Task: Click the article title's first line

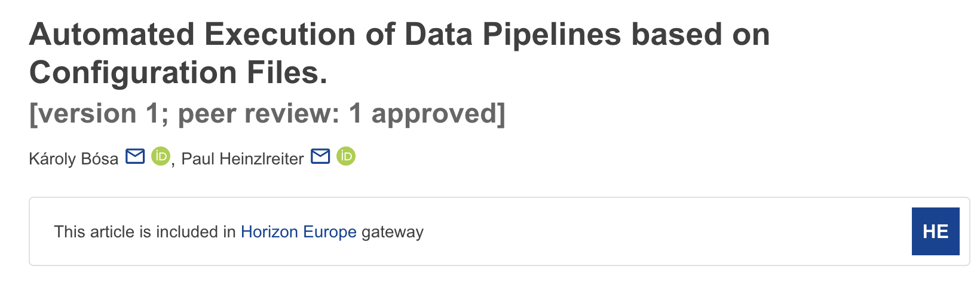Action: coord(399,35)
